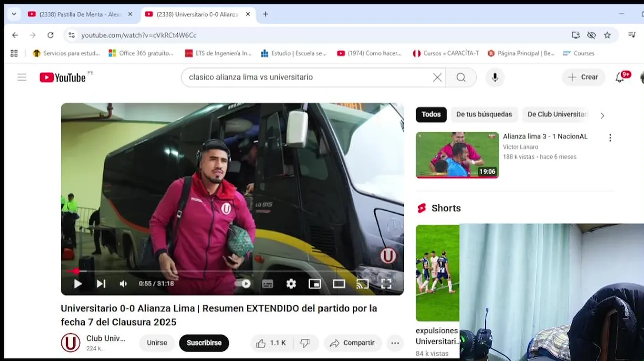The width and height of the screenshot is (644, 361).
Task: Toggle subtitles in the player
Action: (268, 284)
